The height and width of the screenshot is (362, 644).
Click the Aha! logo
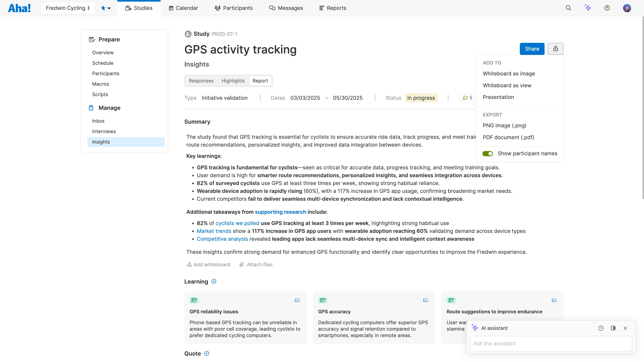19,8
